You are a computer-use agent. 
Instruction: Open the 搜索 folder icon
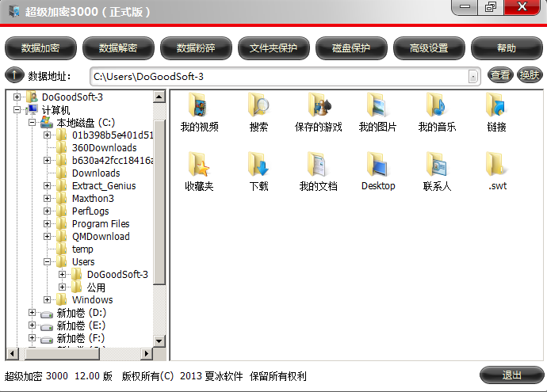coord(258,105)
